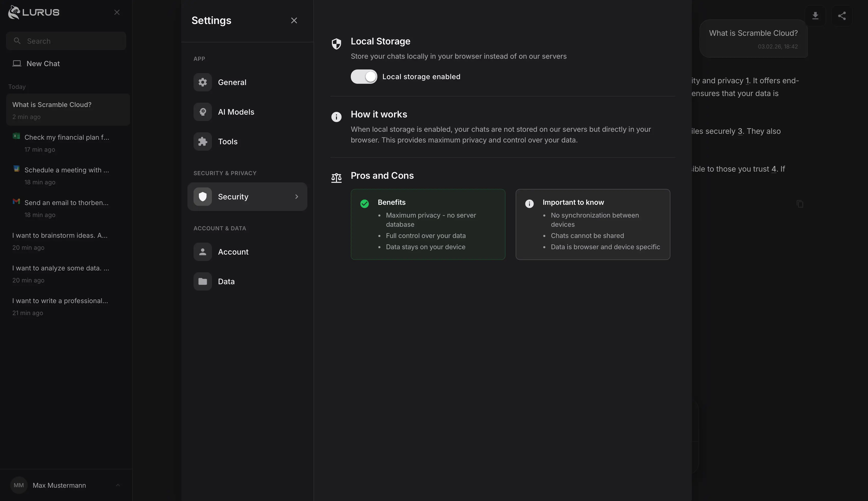Select the Tools puzzle icon in Settings

tap(202, 141)
